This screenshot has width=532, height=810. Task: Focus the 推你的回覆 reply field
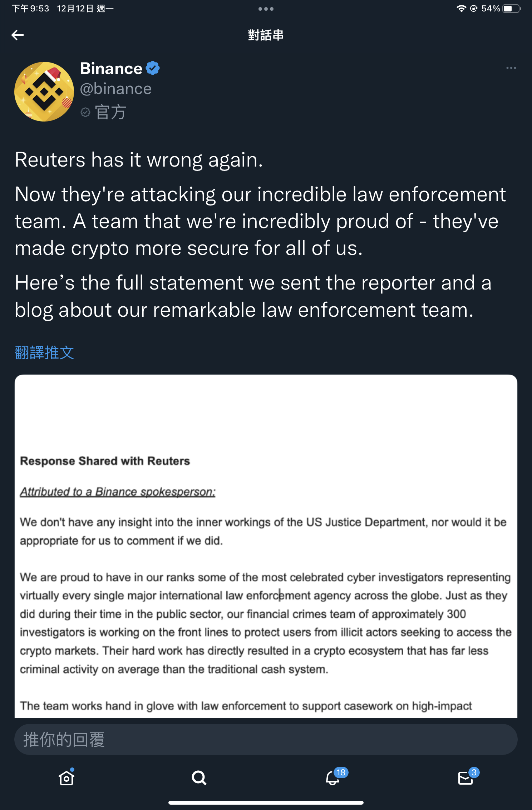[266, 739]
